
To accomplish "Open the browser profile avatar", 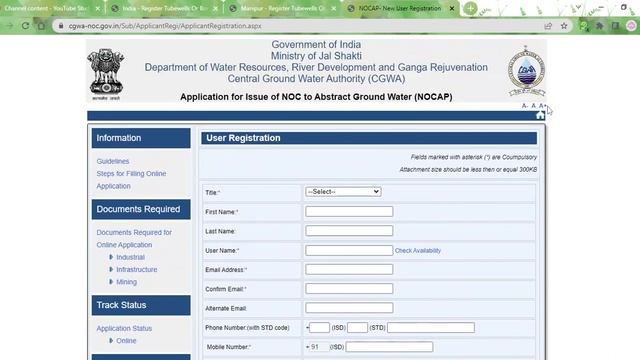I will 631,26.
